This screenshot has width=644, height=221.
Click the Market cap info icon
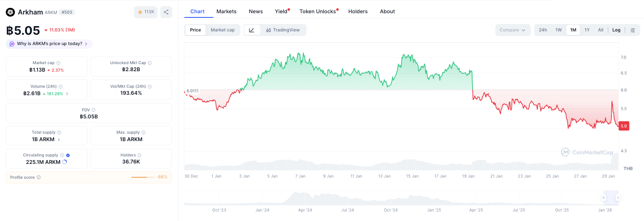(58, 63)
